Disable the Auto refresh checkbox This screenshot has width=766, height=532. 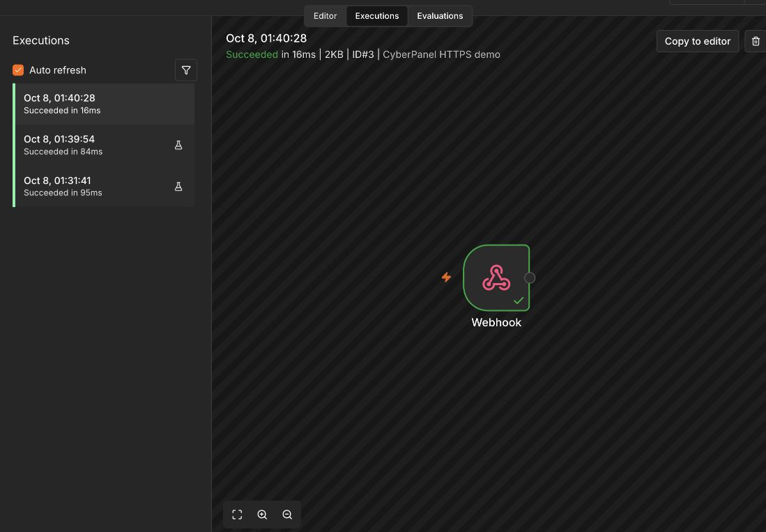point(18,70)
